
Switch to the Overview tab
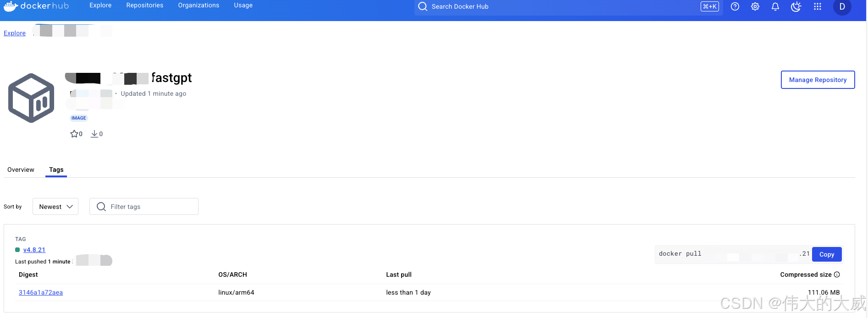pos(21,170)
